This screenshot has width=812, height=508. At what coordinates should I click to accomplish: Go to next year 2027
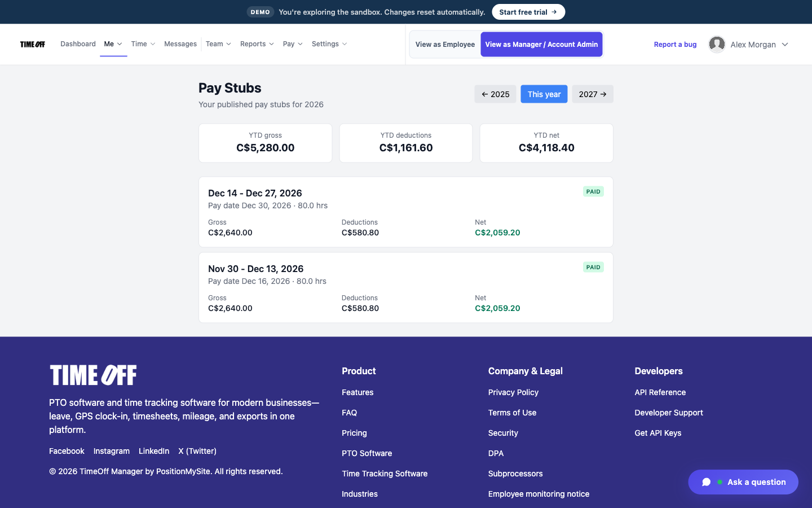[x=593, y=94]
